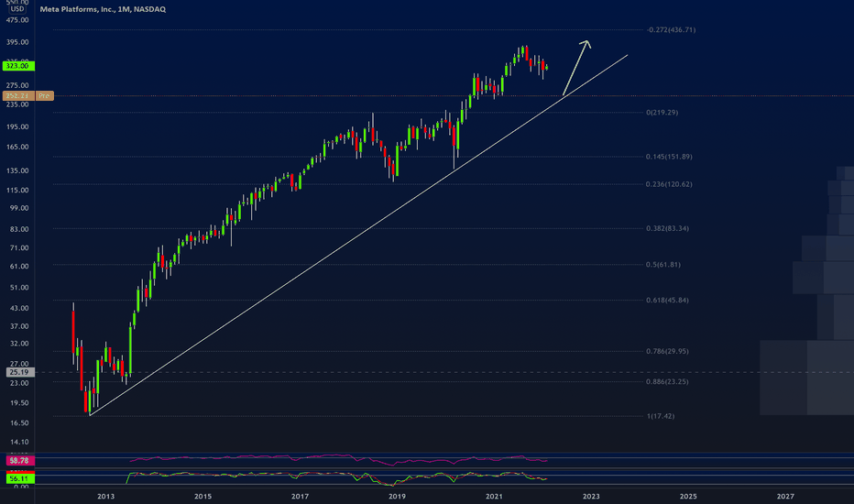This screenshot has height=504, width=854.
Task: Click the widest volume profile bar near 25.19
Action: (806, 378)
